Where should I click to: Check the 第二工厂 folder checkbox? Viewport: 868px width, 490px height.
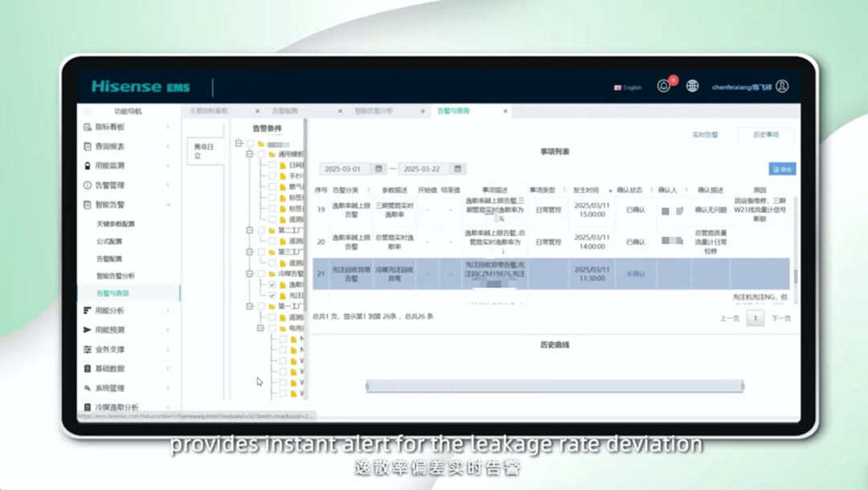261,231
